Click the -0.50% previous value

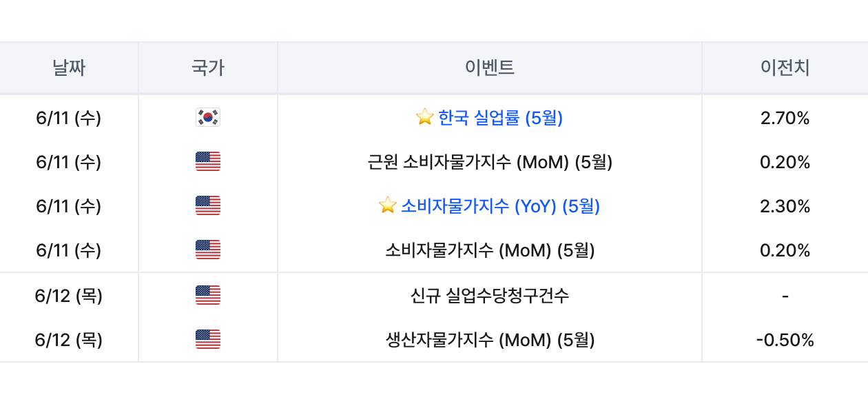785,340
